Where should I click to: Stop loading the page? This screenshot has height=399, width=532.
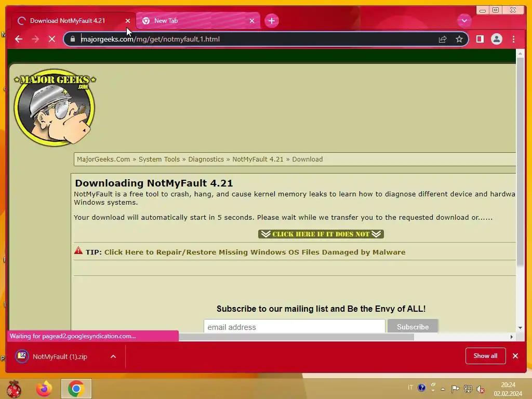click(x=52, y=39)
